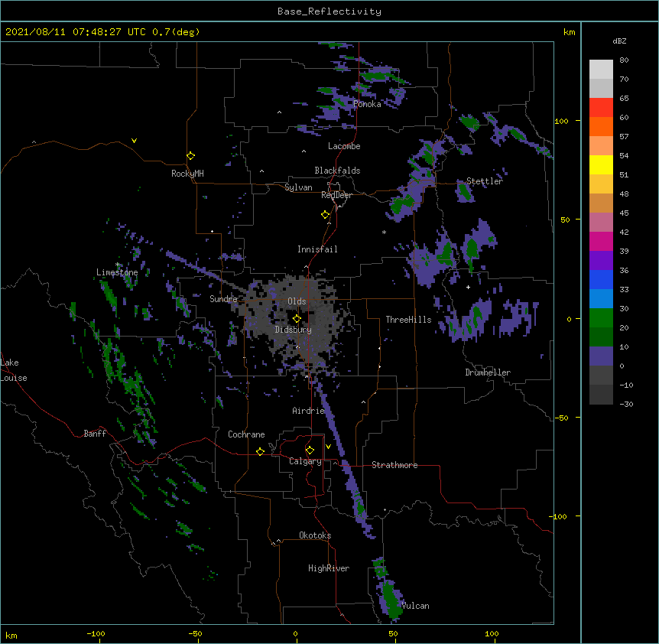Click the white asterisk above Limestone label
This screenshot has height=644, width=659.
118,265
